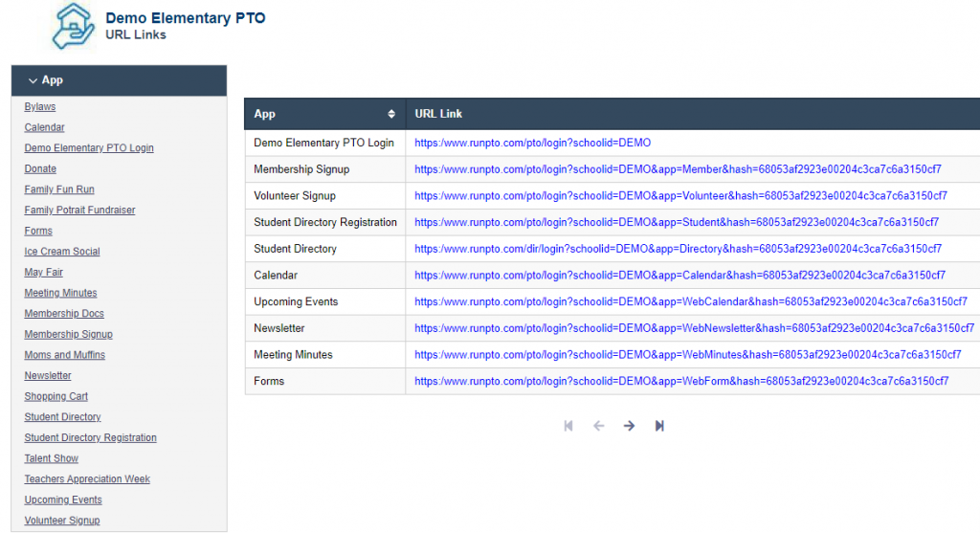Open Student Directory Registration sidebar link
The image size is (980, 533).
click(x=90, y=437)
